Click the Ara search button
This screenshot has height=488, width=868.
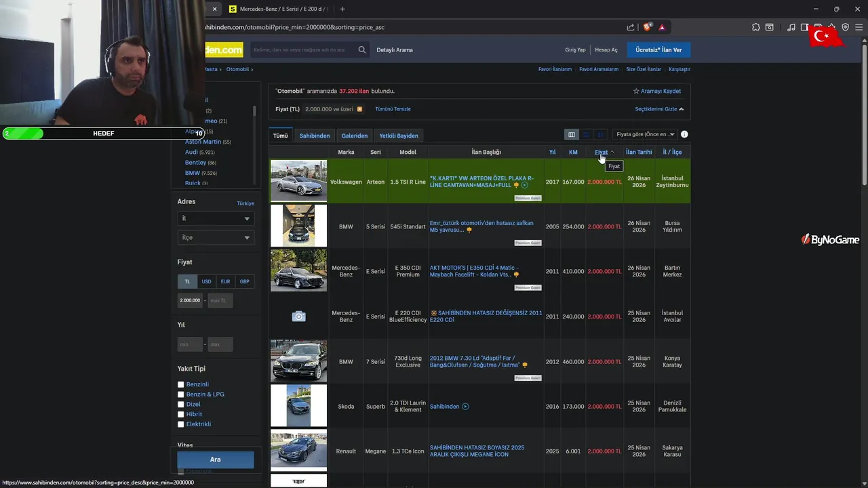pos(216,460)
